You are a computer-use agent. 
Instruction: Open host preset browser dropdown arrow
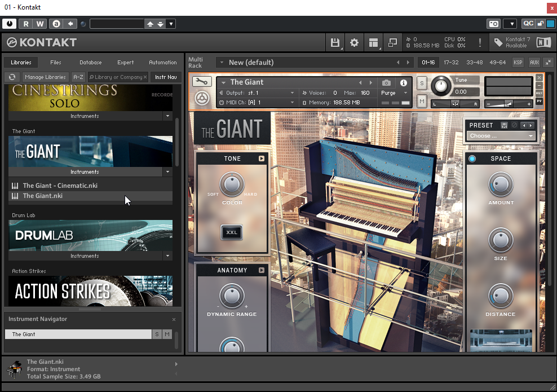pos(171,24)
